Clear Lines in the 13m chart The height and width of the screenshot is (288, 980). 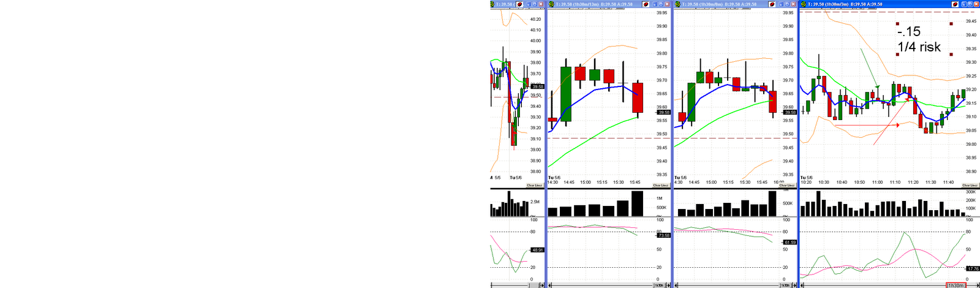click(x=660, y=185)
